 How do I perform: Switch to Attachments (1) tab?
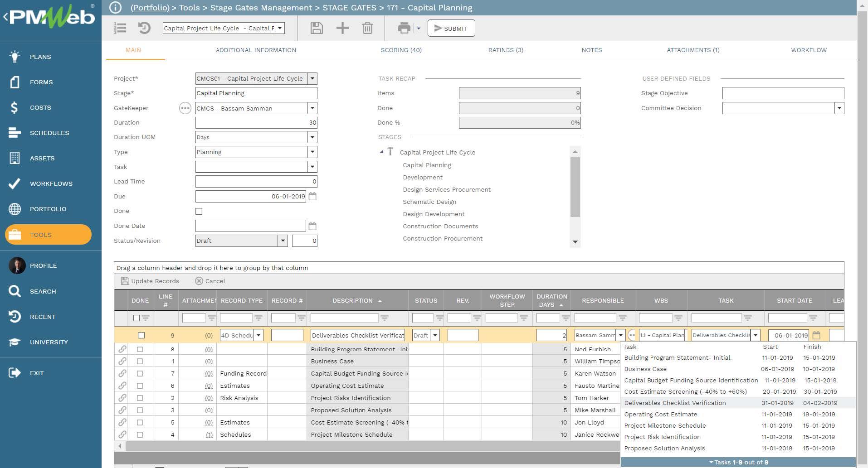[x=693, y=50]
